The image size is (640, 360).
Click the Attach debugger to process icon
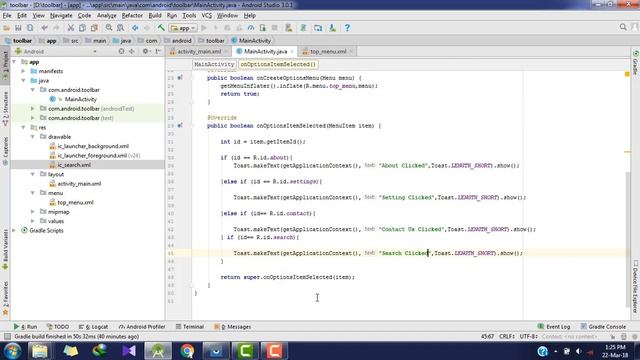[x=262, y=28]
